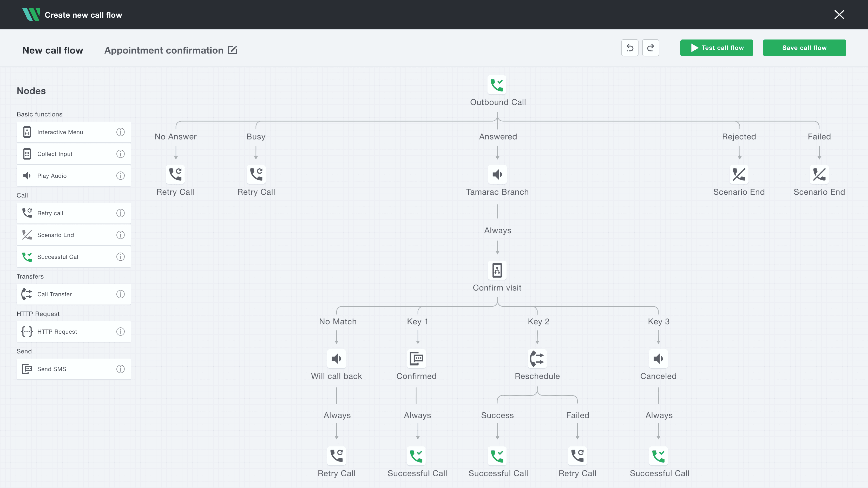Edit the Appointment confirmation name pencil icon
The image size is (868, 488).
pos(233,50)
